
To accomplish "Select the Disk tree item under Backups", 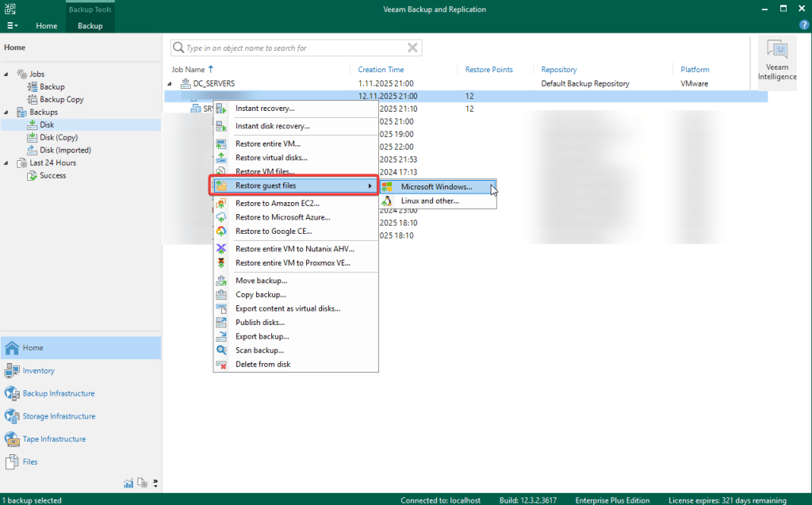I will pos(47,124).
